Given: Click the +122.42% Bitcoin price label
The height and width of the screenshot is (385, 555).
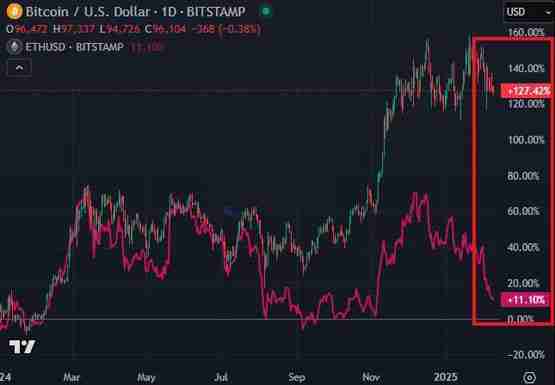Looking at the screenshot, I should click(x=526, y=91).
